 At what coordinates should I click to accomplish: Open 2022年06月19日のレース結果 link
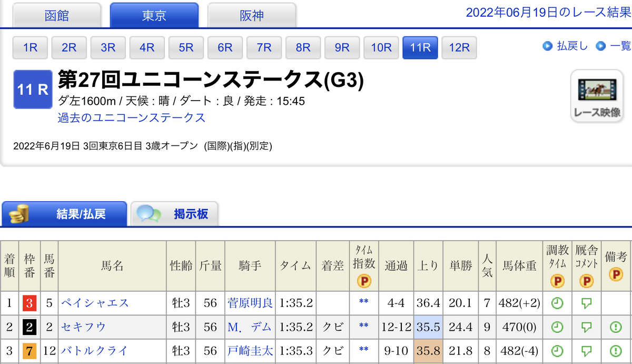click(x=548, y=13)
